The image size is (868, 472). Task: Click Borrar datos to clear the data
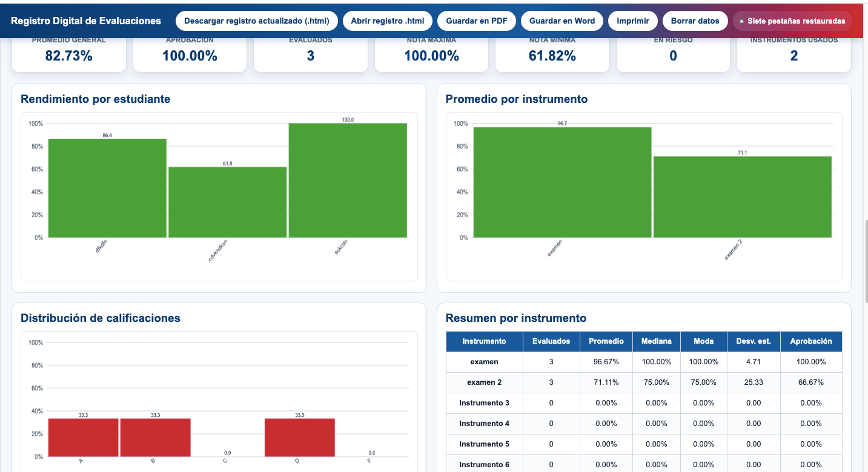pos(695,21)
